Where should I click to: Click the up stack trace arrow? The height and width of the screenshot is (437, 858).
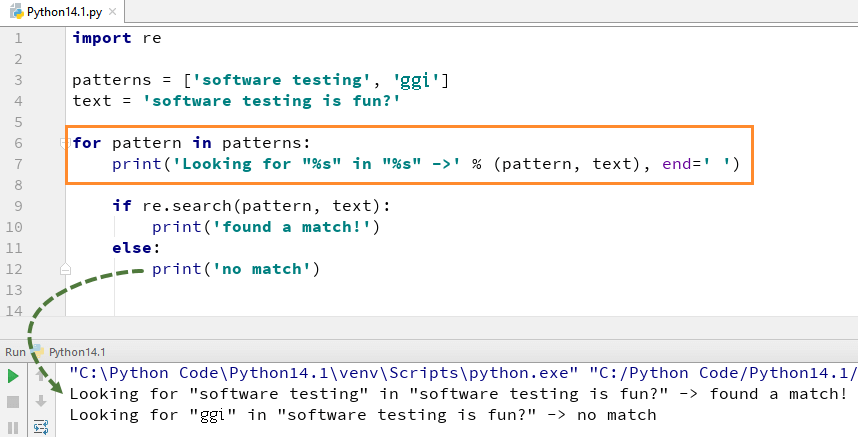[x=41, y=377]
